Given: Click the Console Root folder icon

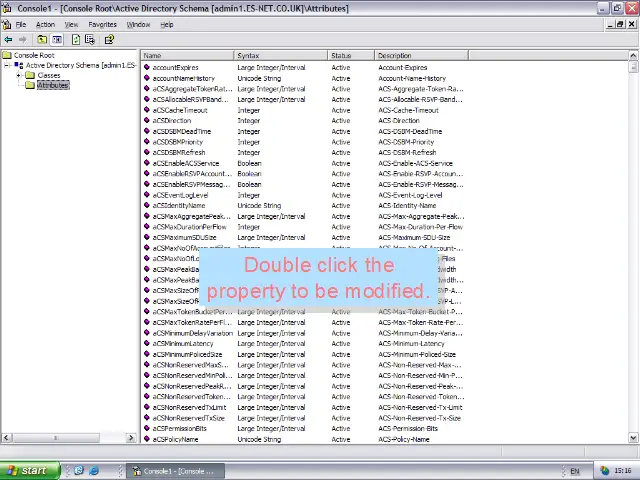Looking at the screenshot, I should click(7, 55).
